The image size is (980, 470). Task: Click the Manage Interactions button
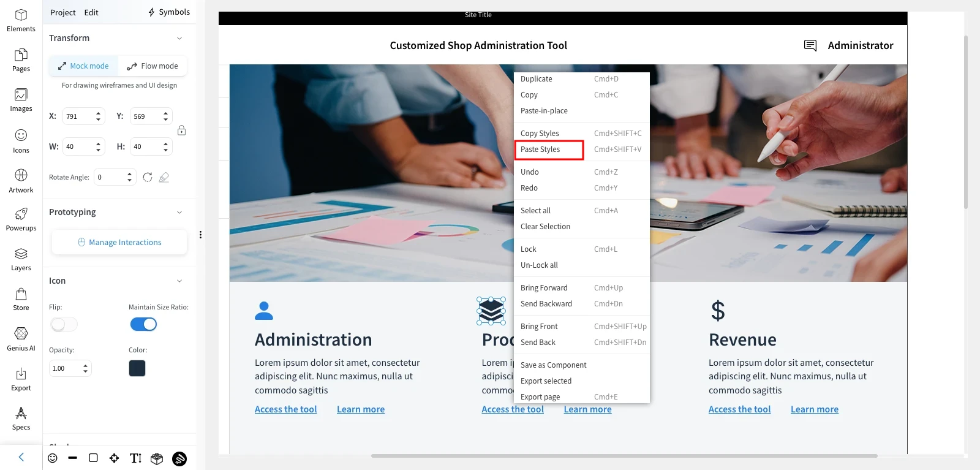(x=119, y=242)
